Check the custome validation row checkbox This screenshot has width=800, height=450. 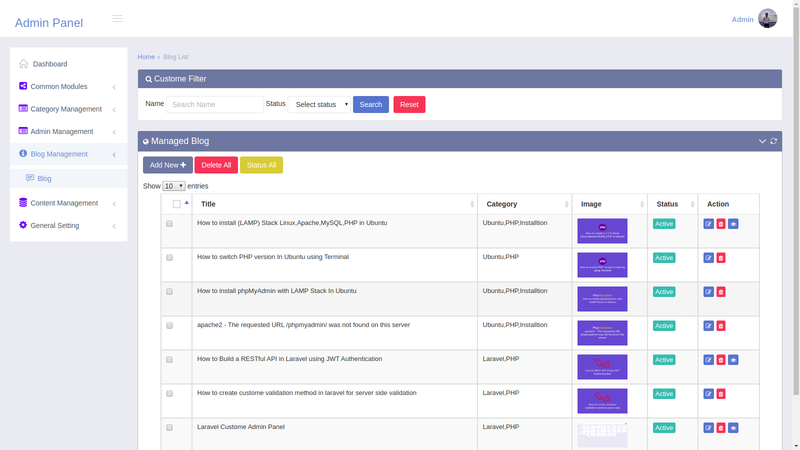[169, 393]
